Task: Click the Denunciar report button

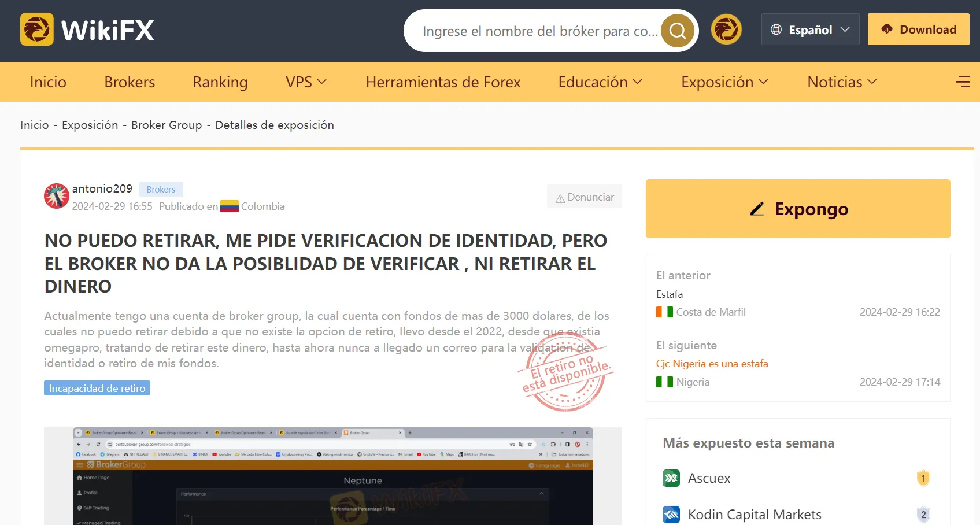Action: click(585, 197)
